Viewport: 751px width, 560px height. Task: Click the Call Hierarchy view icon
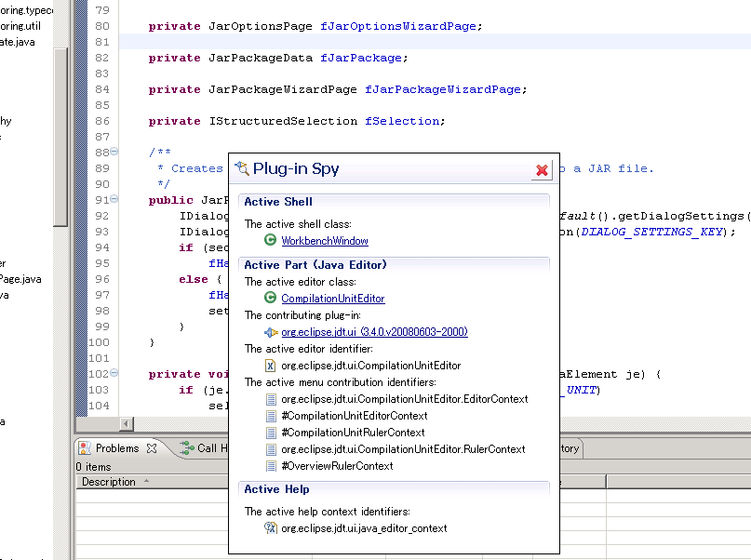point(187,448)
